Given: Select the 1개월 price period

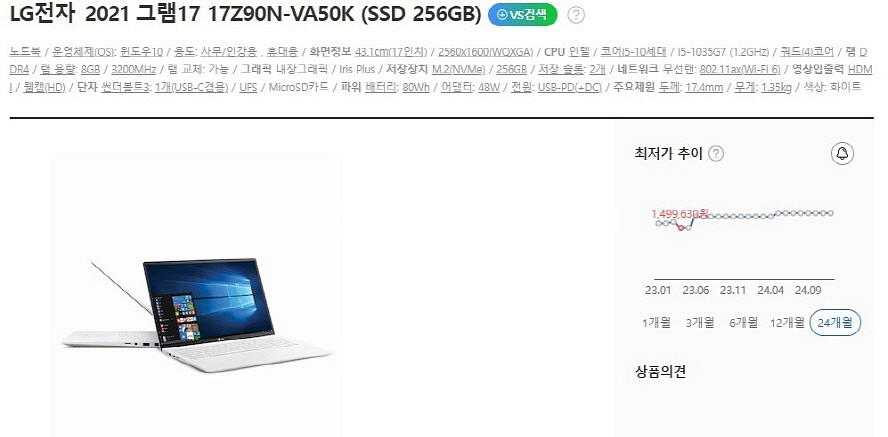Looking at the screenshot, I should [x=656, y=323].
